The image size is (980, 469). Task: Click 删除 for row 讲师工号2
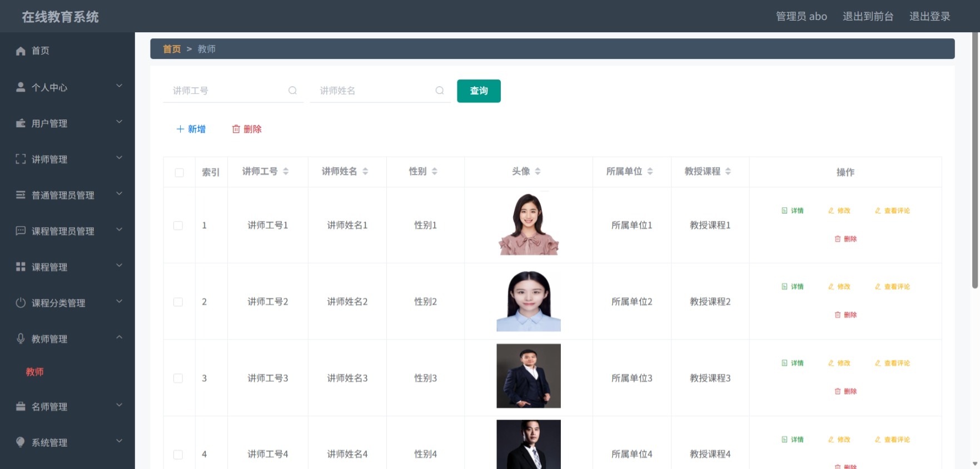click(845, 315)
